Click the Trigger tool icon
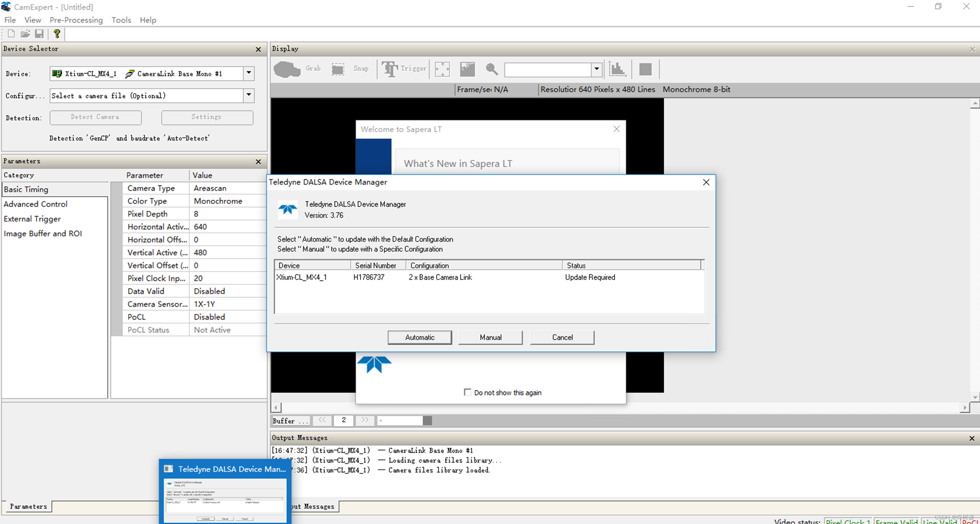 [390, 69]
